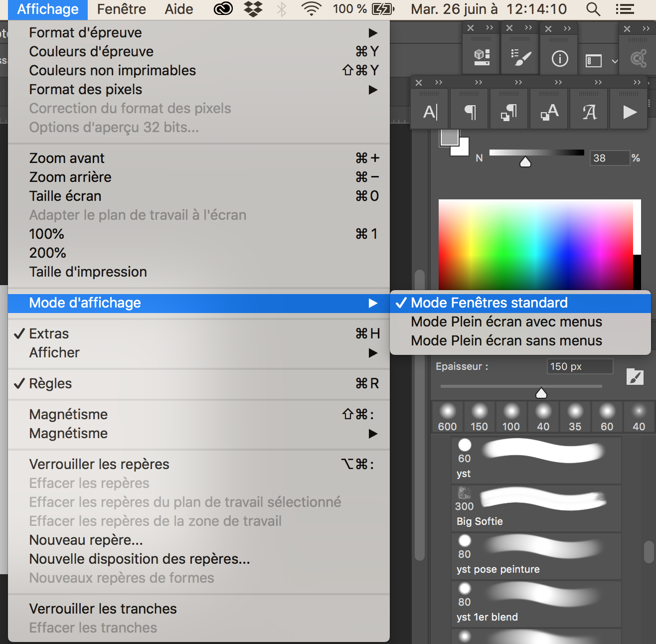Open the Paragraph Styles panel icon
This screenshot has width=656, height=644.
pos(509,112)
